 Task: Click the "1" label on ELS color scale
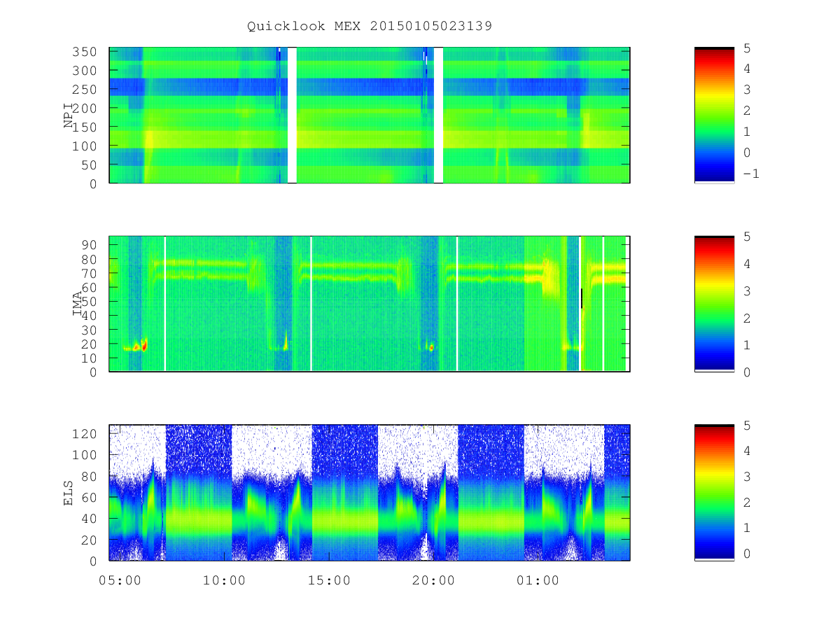[x=747, y=527]
